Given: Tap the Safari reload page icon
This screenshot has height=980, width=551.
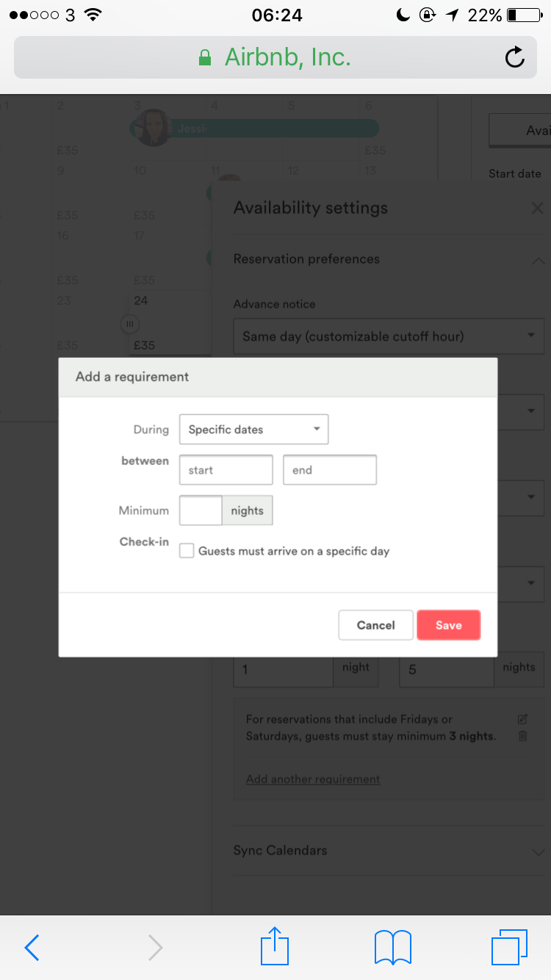Looking at the screenshot, I should point(515,57).
